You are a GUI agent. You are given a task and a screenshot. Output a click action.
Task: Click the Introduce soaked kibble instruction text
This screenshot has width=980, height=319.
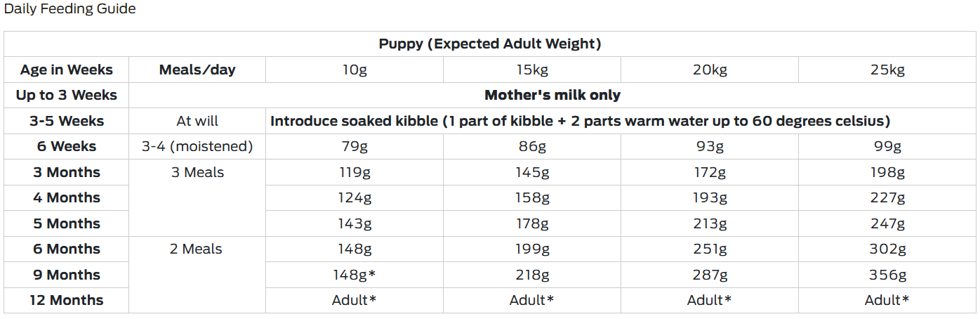click(581, 121)
